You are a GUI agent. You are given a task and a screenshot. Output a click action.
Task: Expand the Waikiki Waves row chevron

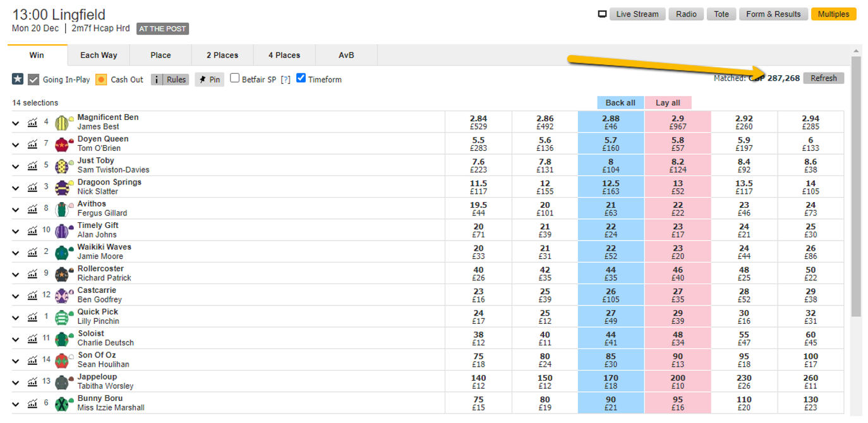point(16,253)
